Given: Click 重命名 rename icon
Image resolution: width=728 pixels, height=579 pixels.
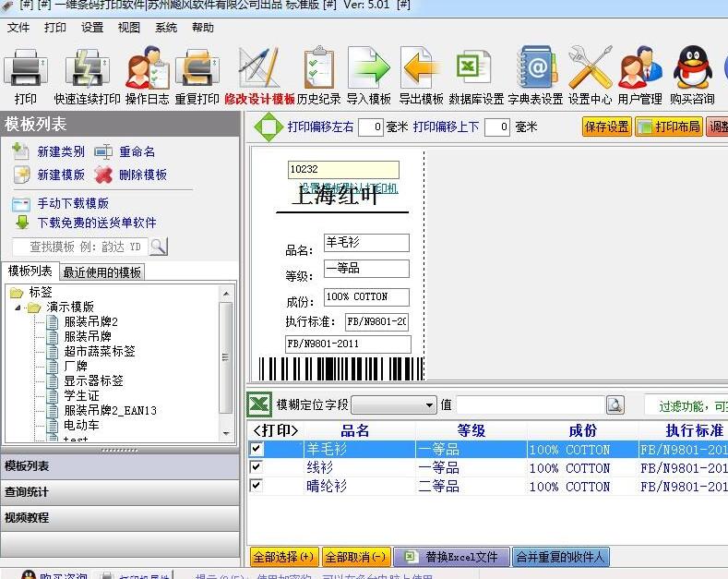Looking at the screenshot, I should coord(103,151).
